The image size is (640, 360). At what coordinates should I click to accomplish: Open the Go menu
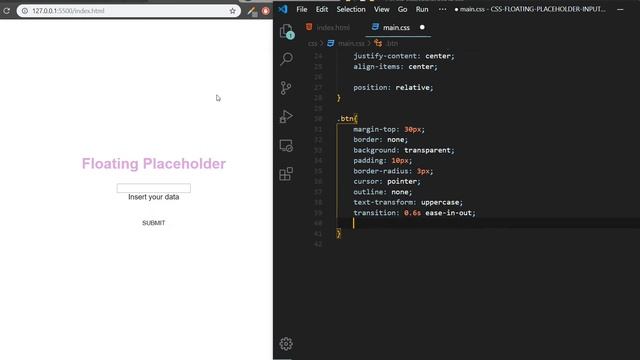(402, 9)
